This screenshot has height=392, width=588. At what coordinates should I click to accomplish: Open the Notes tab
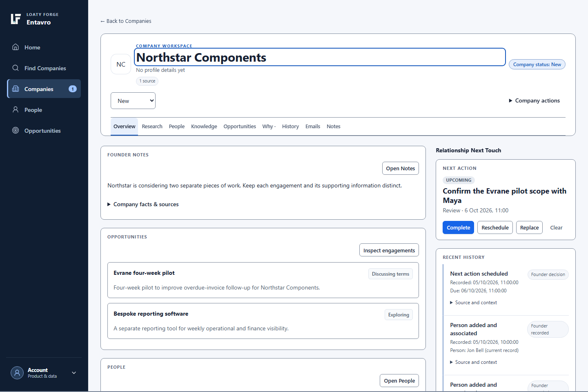[334, 127]
